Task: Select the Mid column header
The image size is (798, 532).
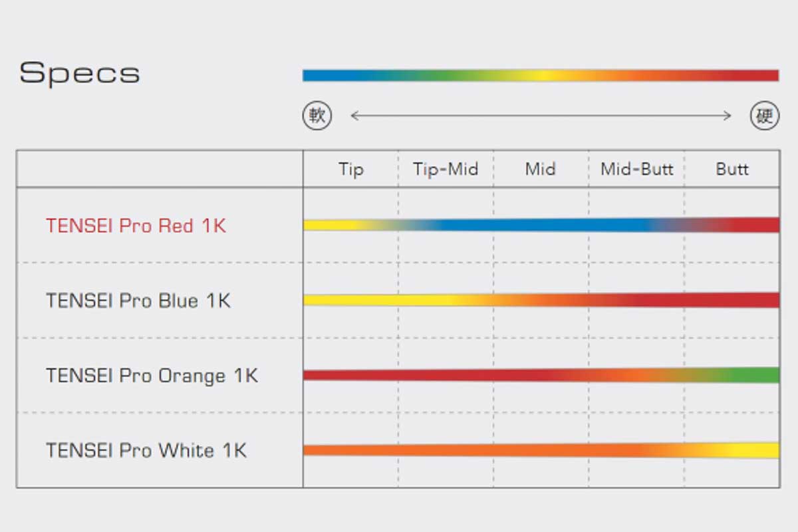Action: 540,169
